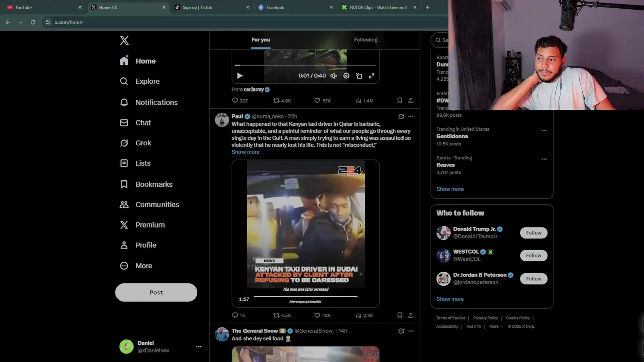Switch to the YouTube browser tab
The width and height of the screenshot is (644, 362).
tap(43, 7)
